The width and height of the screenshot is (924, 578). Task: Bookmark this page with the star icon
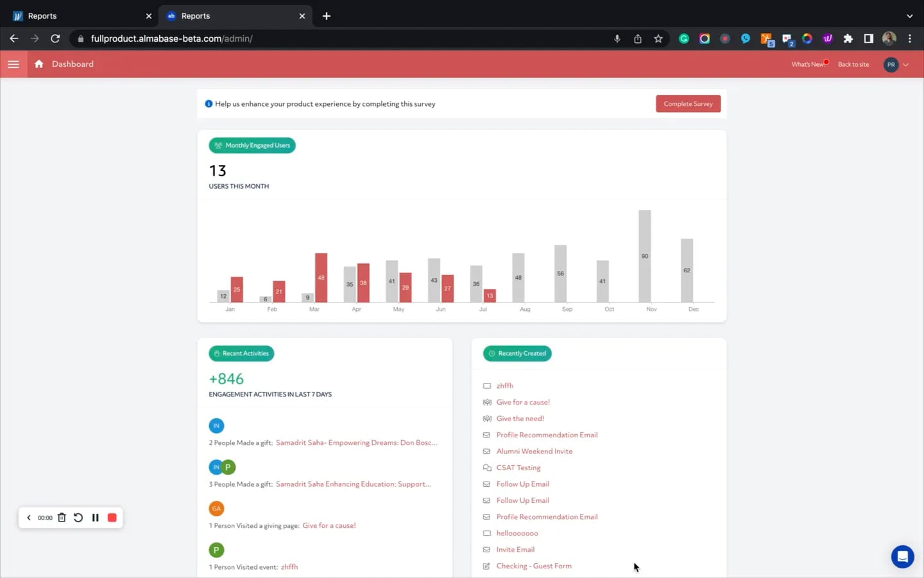[x=658, y=39]
